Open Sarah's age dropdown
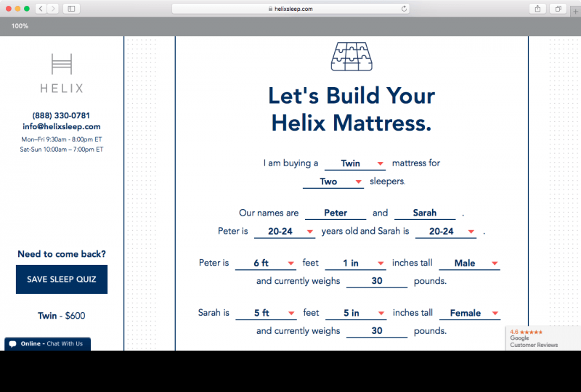Screen dimensions: 581x392 [446, 232]
